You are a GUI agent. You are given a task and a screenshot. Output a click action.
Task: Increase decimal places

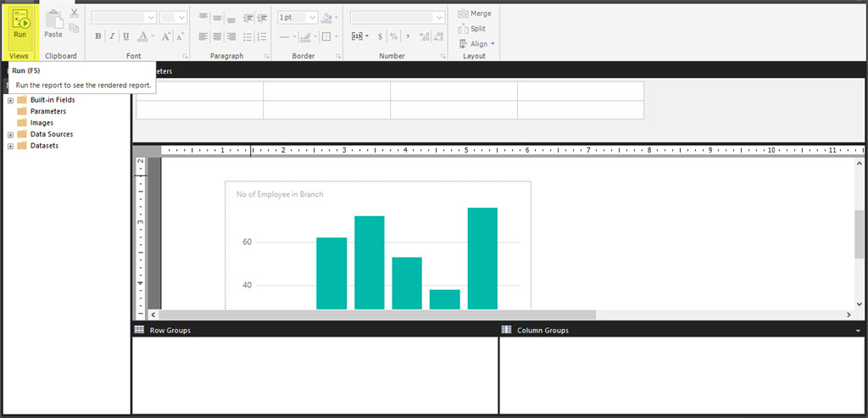[x=425, y=36]
